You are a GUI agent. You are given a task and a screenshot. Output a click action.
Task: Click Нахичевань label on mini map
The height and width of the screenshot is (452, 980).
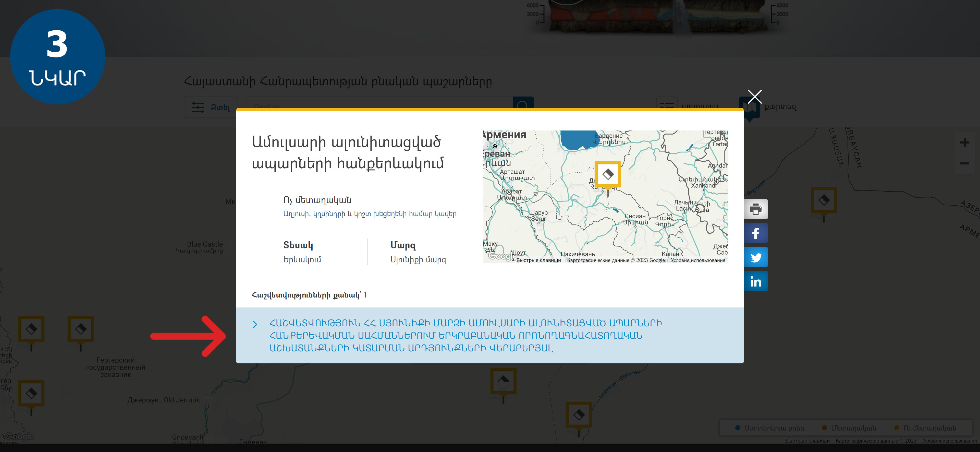coord(578,254)
